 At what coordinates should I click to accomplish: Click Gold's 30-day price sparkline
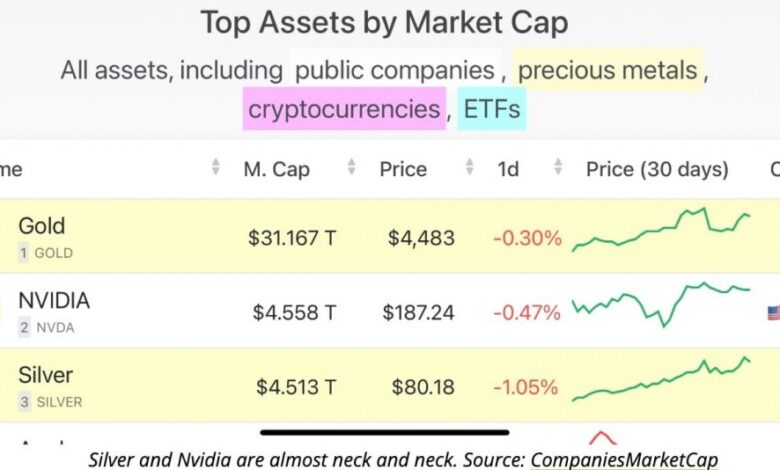662,230
